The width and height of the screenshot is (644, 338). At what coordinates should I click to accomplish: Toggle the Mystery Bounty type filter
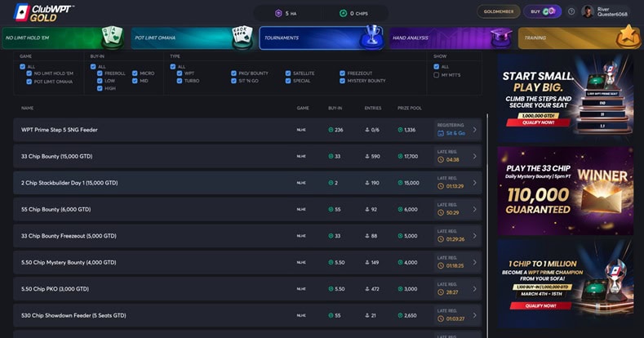click(343, 82)
